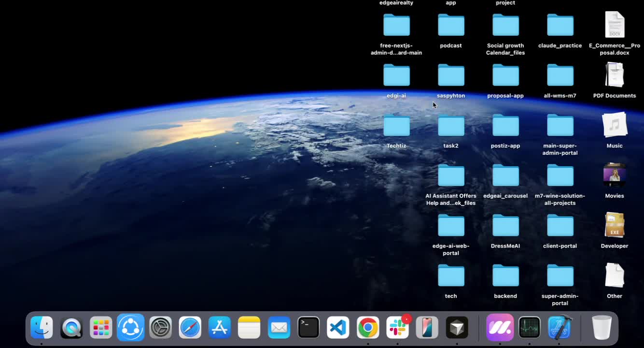Image resolution: width=644 pixels, height=348 pixels.
Task: Select the main-super-admin-portal folder
Action: tap(560, 126)
